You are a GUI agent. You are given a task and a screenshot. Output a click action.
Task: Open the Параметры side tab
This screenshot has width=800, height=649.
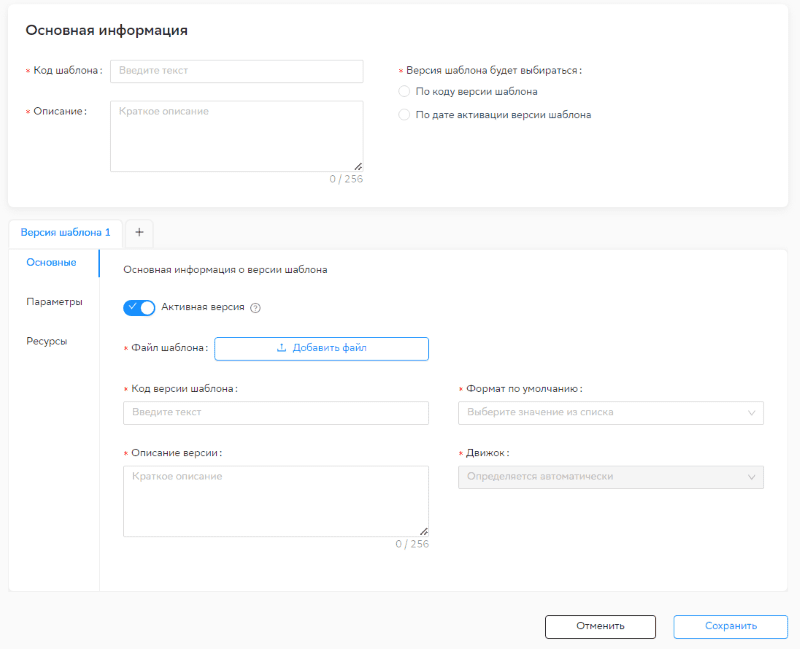point(54,301)
